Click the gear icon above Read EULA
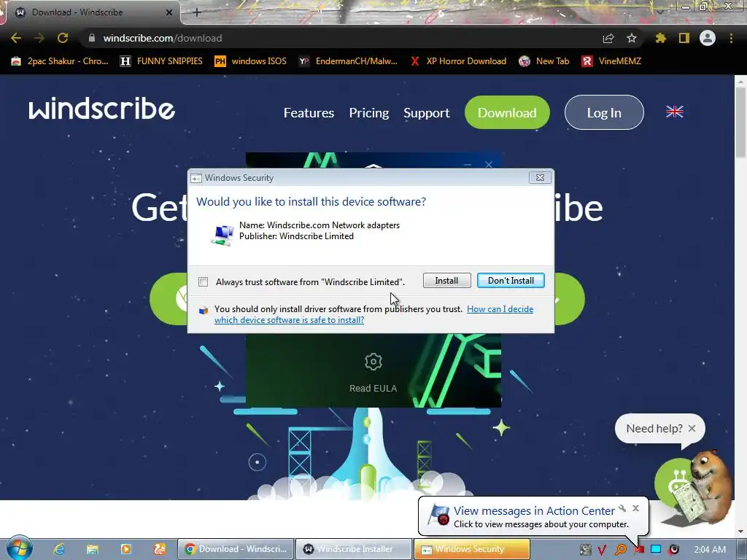The height and width of the screenshot is (560, 747). pos(373,362)
